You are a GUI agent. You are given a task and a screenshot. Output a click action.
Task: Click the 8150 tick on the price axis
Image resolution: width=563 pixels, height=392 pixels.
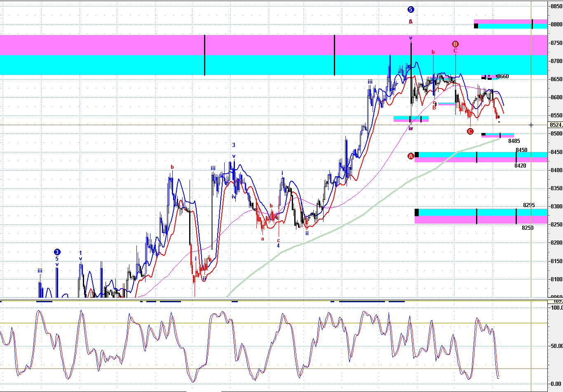tap(556, 261)
